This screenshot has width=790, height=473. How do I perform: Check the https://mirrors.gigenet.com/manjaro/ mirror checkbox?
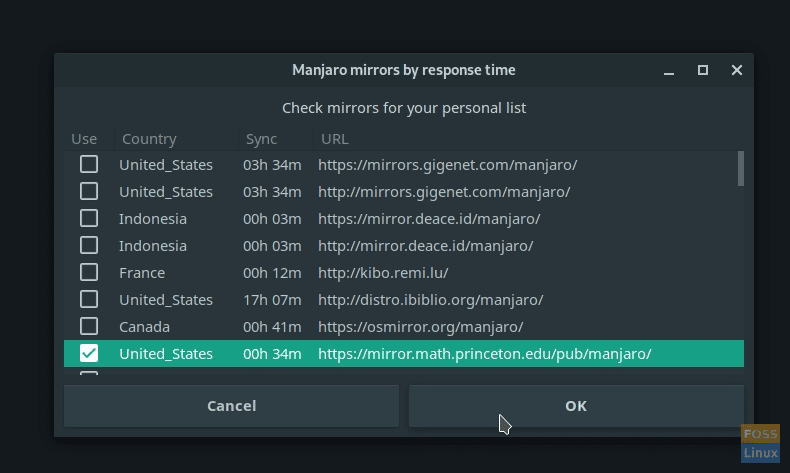(x=89, y=164)
